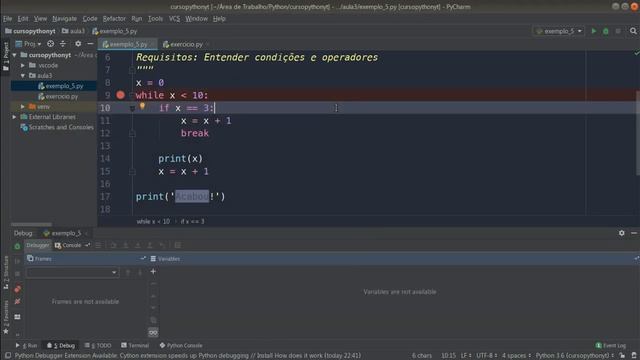Collapse the cursopythonyt root folder
The width and height of the screenshot is (640, 360).
point(15,55)
